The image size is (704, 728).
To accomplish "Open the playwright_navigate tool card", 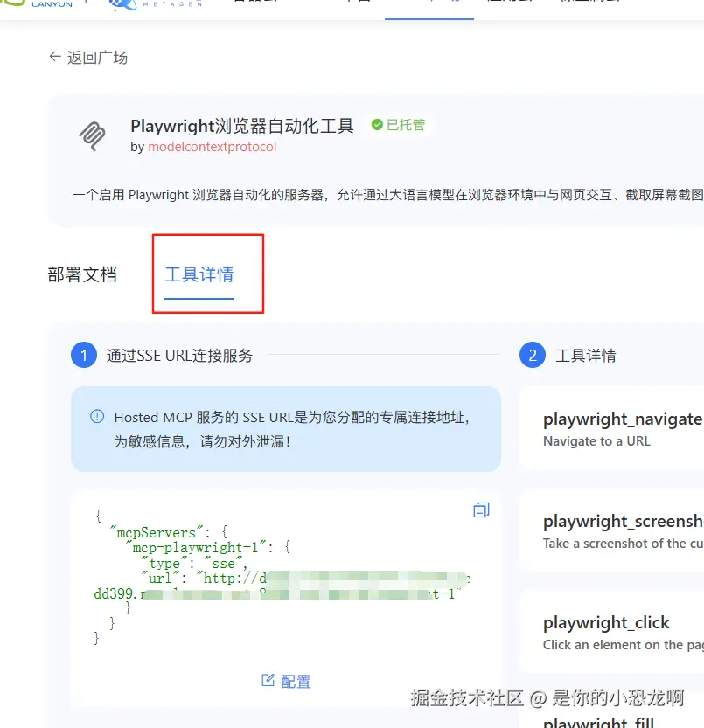I will coord(611,429).
